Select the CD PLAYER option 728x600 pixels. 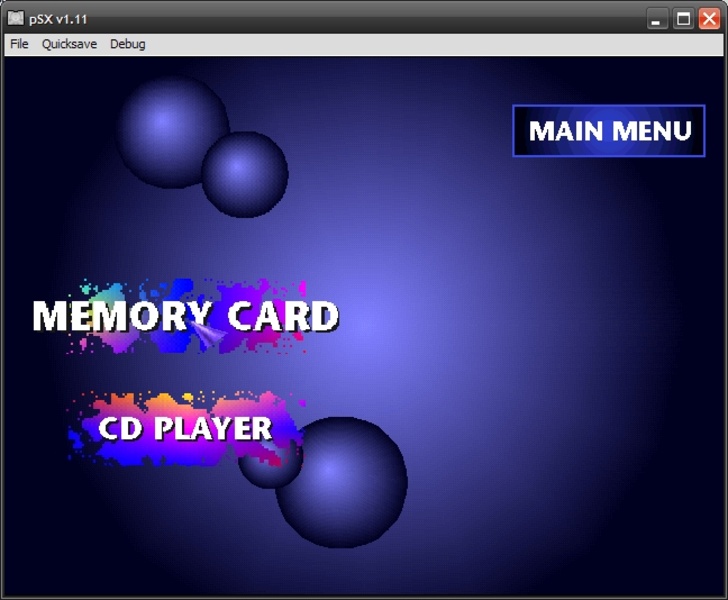(185, 428)
